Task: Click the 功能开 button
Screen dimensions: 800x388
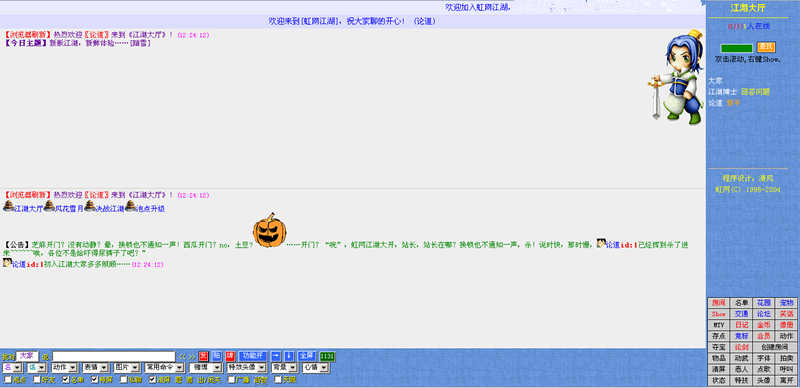Action: coord(253,356)
